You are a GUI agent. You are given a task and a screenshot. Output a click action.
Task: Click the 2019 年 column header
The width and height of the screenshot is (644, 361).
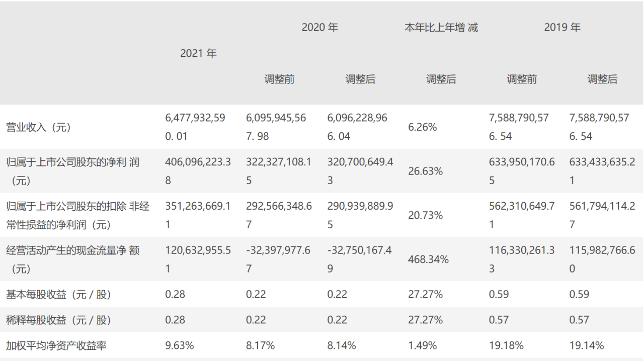(562, 27)
